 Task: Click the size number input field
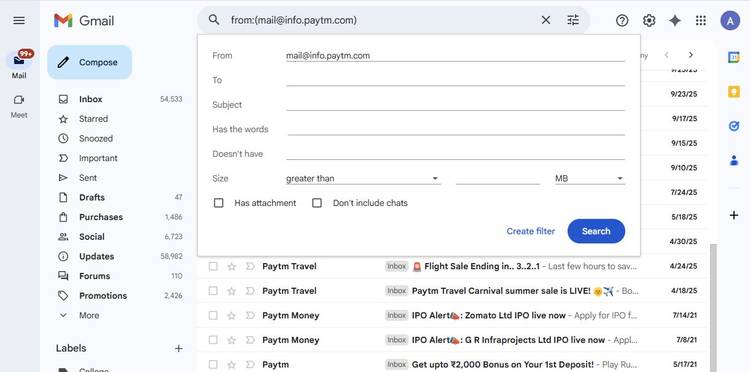coord(497,178)
